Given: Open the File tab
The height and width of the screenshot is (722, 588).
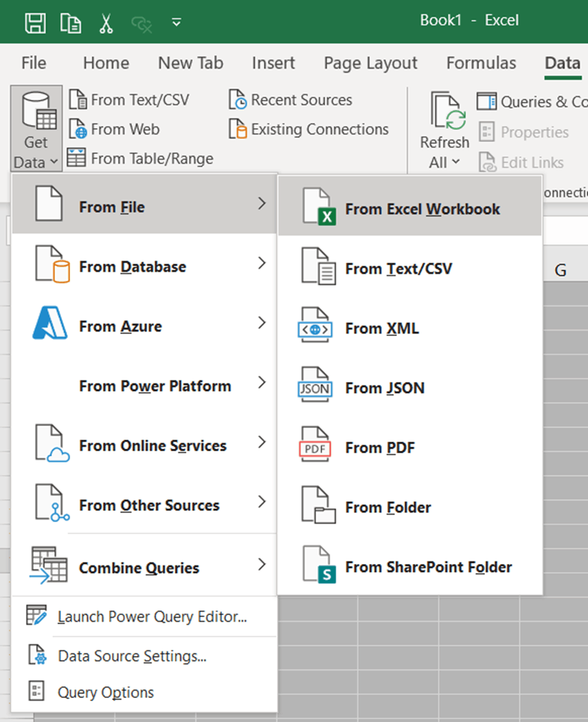Looking at the screenshot, I should point(34,63).
